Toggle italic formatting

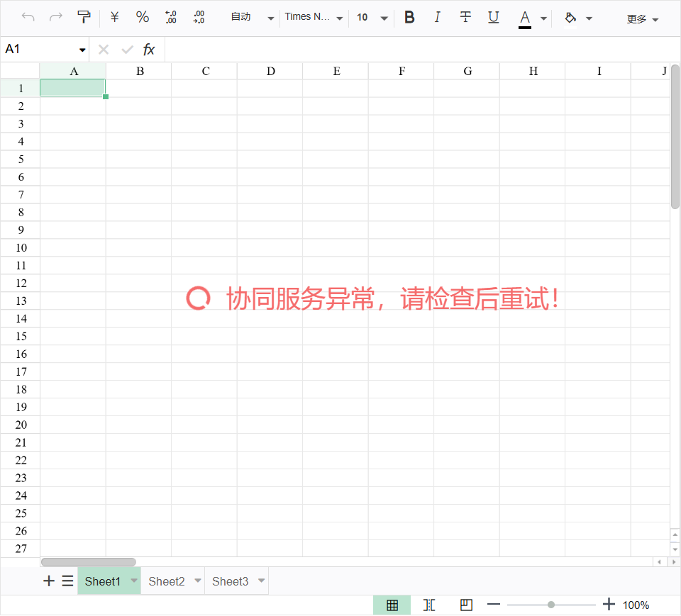[x=438, y=17]
